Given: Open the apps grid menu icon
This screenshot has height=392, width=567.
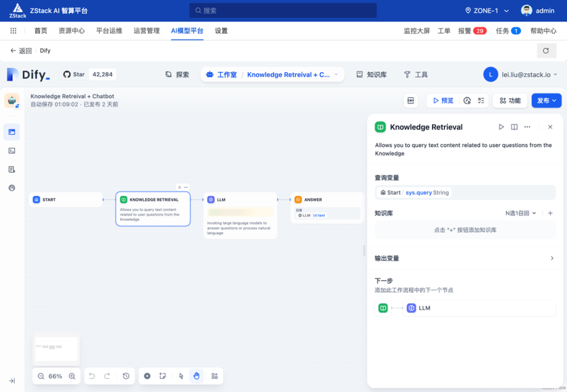Looking at the screenshot, I should (13, 31).
